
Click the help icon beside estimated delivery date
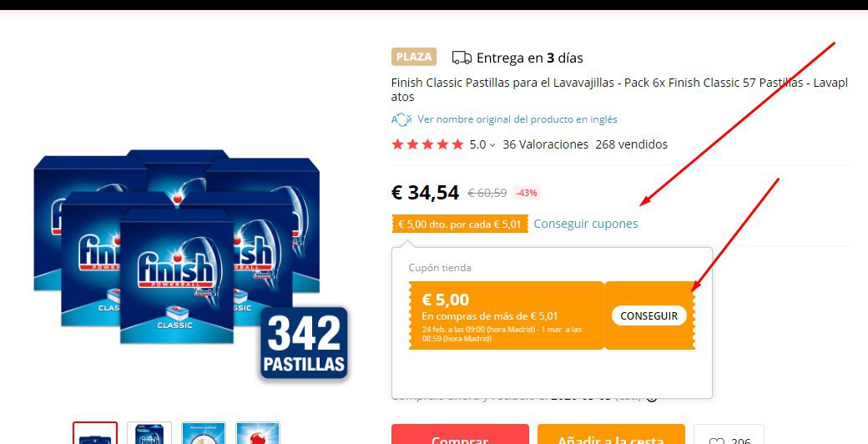[x=652, y=396]
